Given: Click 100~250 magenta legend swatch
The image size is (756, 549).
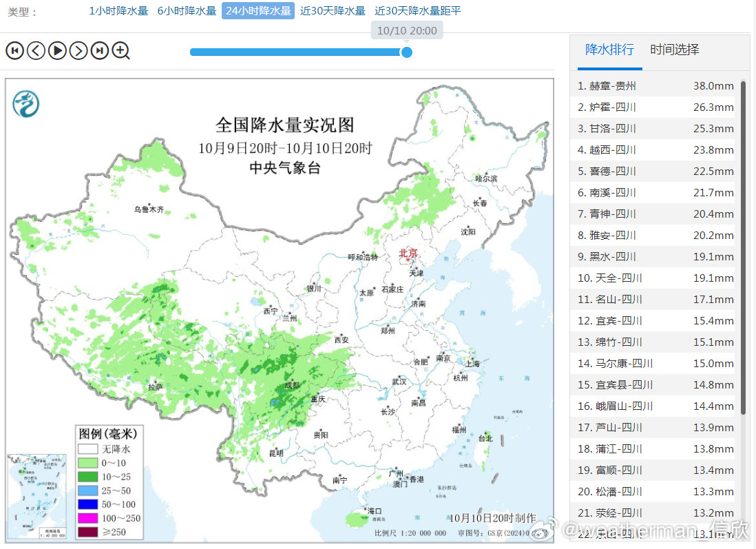Looking at the screenshot, I should point(87,518).
